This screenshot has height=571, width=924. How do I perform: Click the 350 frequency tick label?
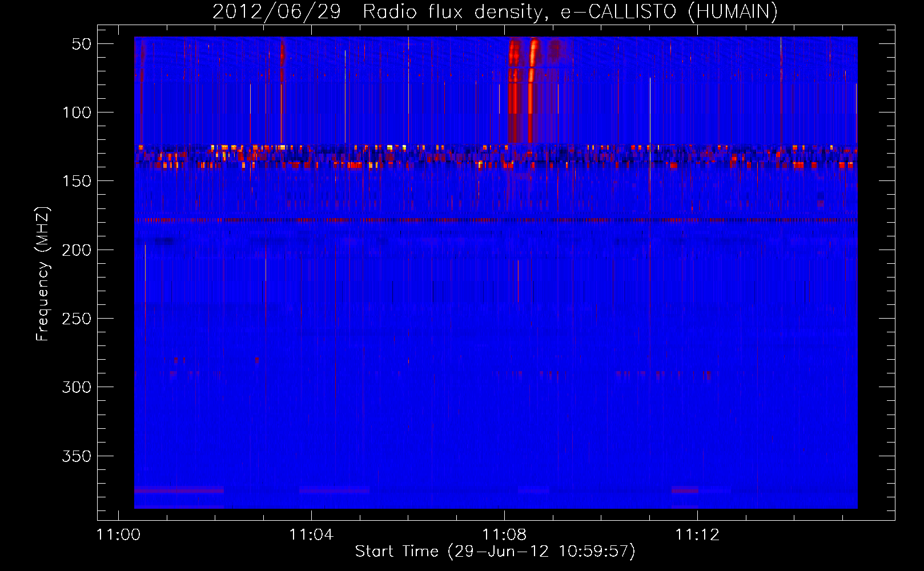pos(77,456)
